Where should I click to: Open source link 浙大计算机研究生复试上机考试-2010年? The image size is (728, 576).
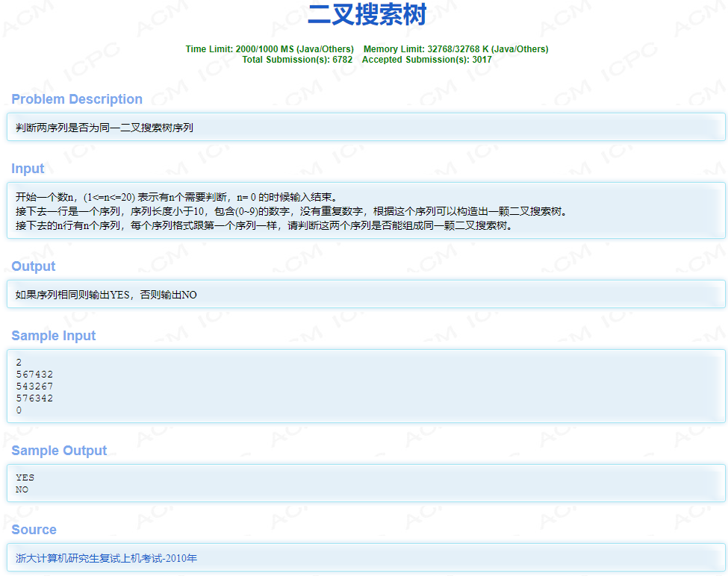click(x=106, y=558)
